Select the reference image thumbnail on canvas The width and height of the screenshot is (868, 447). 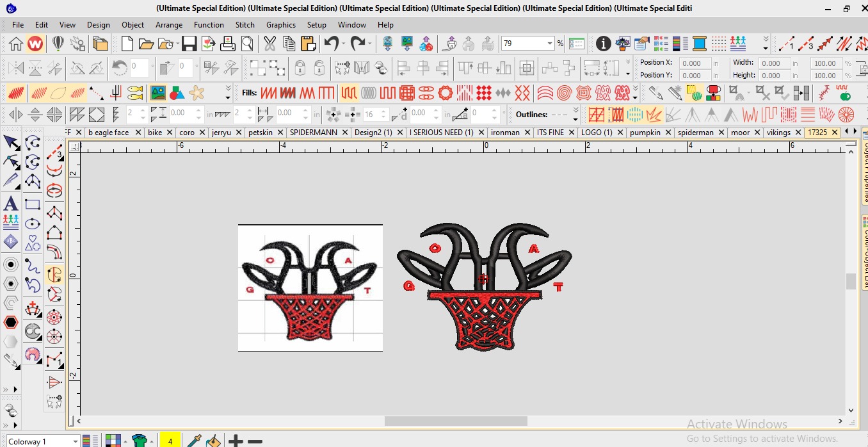click(x=310, y=288)
